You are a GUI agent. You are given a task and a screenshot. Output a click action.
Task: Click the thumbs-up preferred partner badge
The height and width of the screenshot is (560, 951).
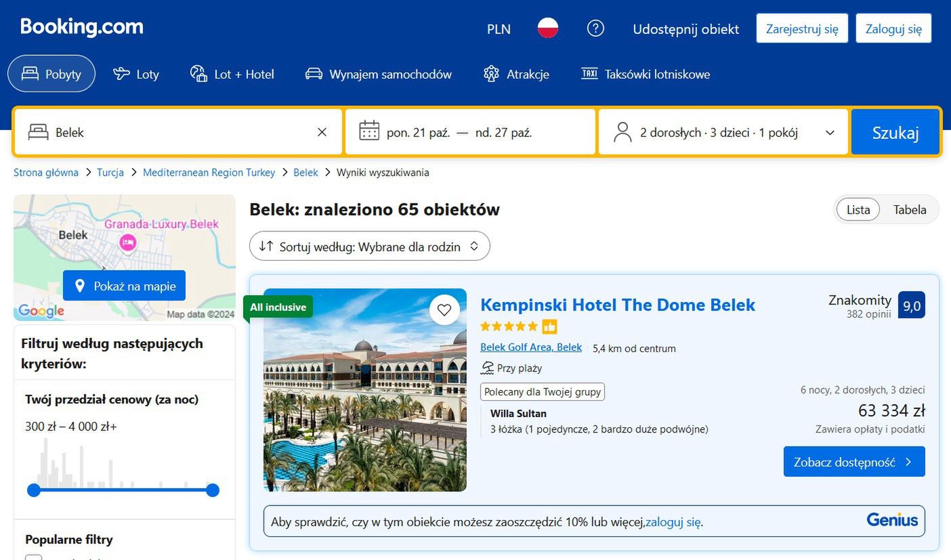coord(549,326)
